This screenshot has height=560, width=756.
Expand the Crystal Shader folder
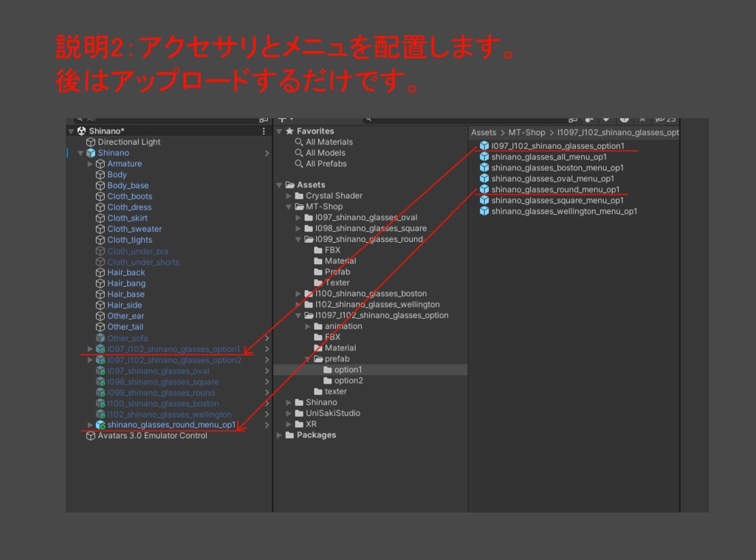click(x=289, y=196)
